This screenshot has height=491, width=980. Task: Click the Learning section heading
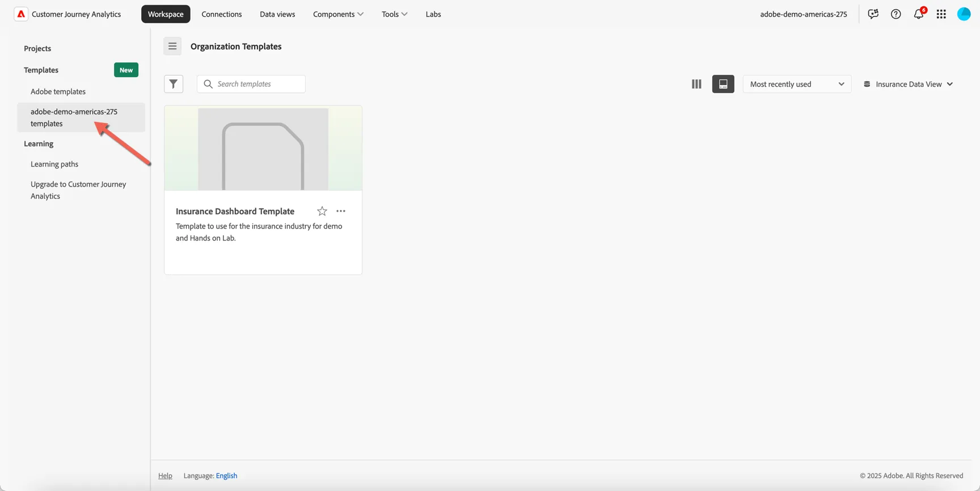pos(39,144)
